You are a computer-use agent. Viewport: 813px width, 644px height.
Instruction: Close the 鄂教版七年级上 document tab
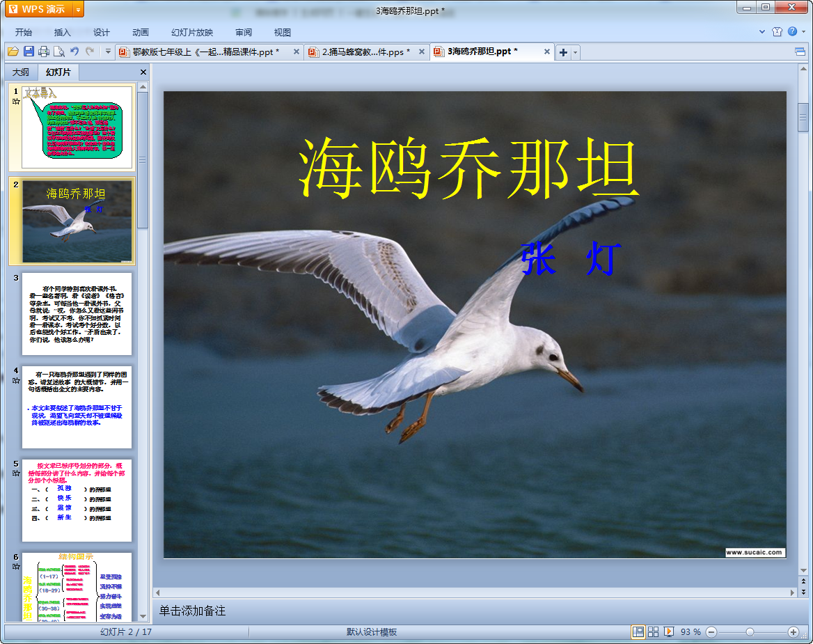pos(296,52)
